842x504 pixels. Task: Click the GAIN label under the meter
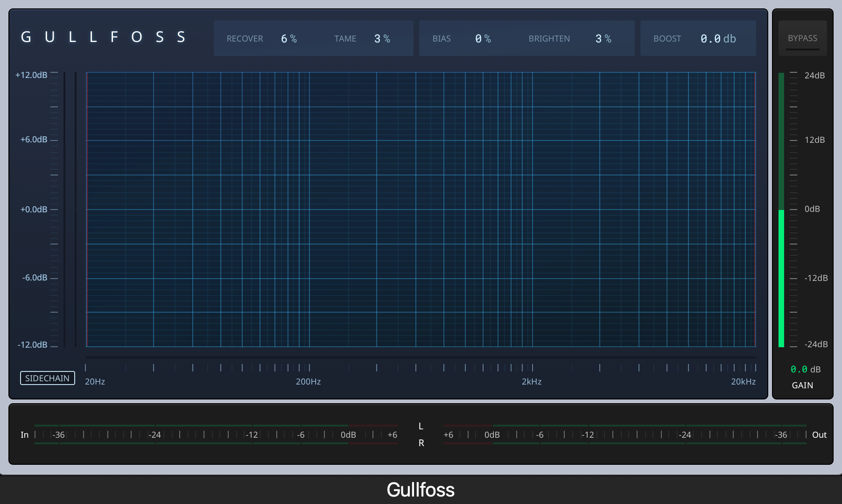click(802, 385)
